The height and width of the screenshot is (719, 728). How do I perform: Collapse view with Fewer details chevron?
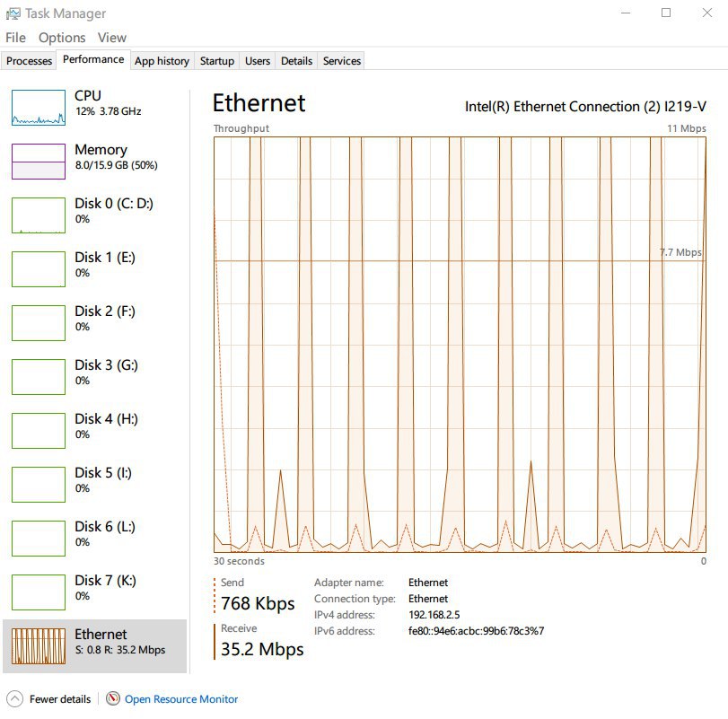[14, 698]
